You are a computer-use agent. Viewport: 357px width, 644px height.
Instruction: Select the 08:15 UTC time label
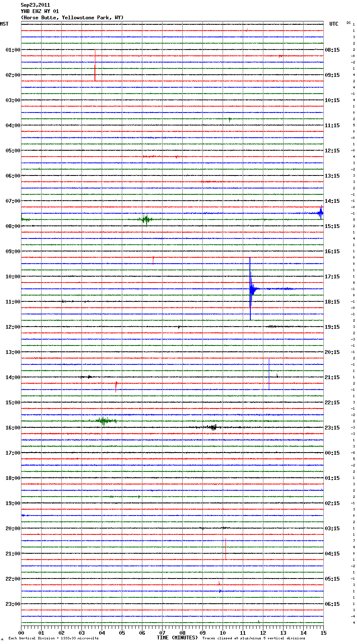click(x=332, y=50)
